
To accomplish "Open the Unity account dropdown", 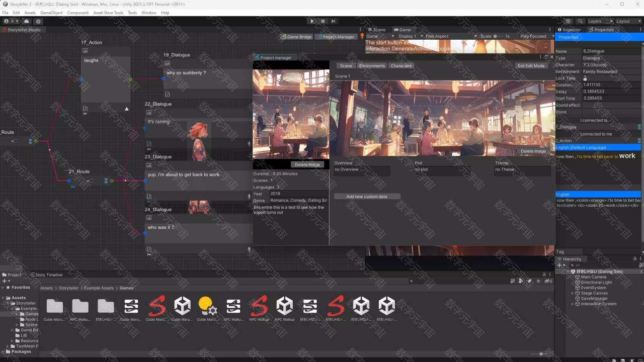I will 11,22.
